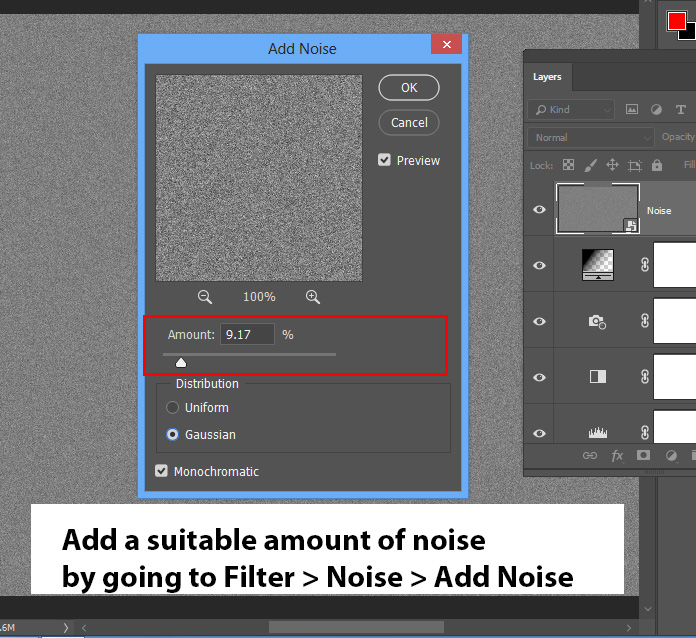Click the pixel layer filter icon
696x638 pixels.
pos(632,109)
